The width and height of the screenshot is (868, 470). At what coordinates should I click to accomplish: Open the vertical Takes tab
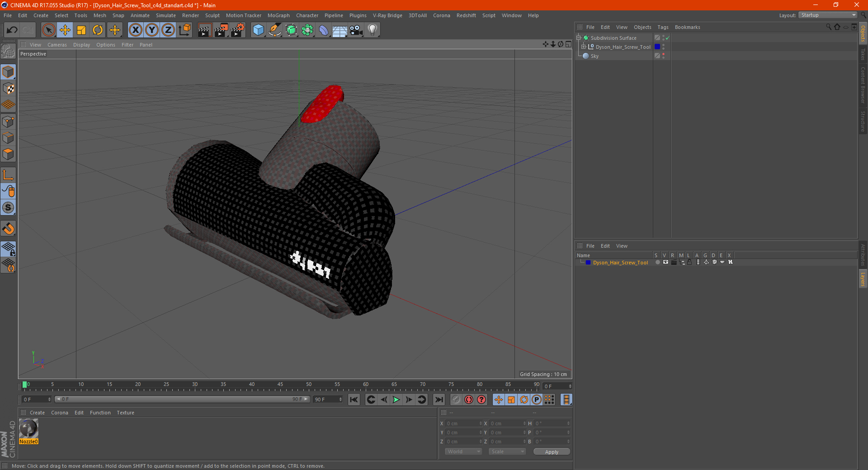[x=863, y=54]
